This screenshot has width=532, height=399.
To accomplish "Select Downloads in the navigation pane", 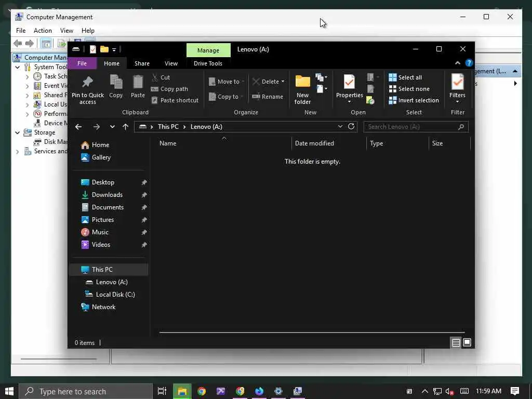I will pos(109,195).
